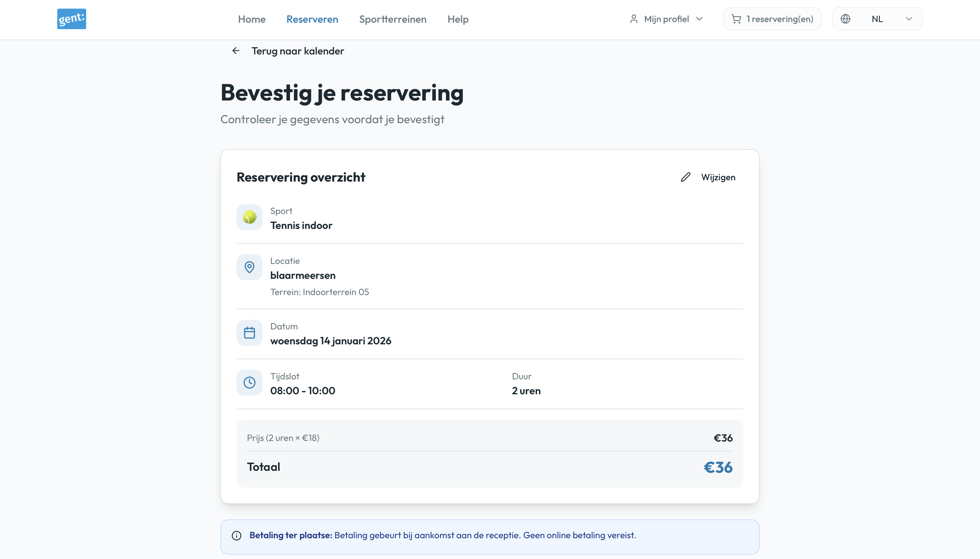Click the clock timeslot icon
The height and width of the screenshot is (559, 980).
pos(250,383)
